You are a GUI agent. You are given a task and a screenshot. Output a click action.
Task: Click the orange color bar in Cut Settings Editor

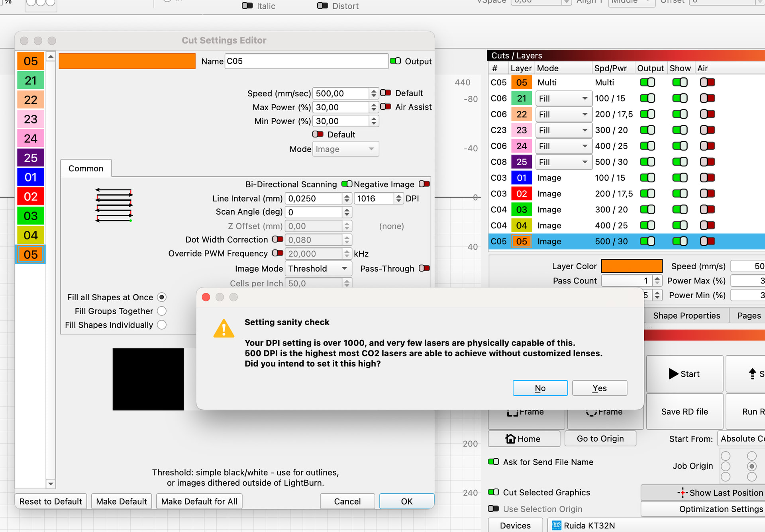coord(127,61)
